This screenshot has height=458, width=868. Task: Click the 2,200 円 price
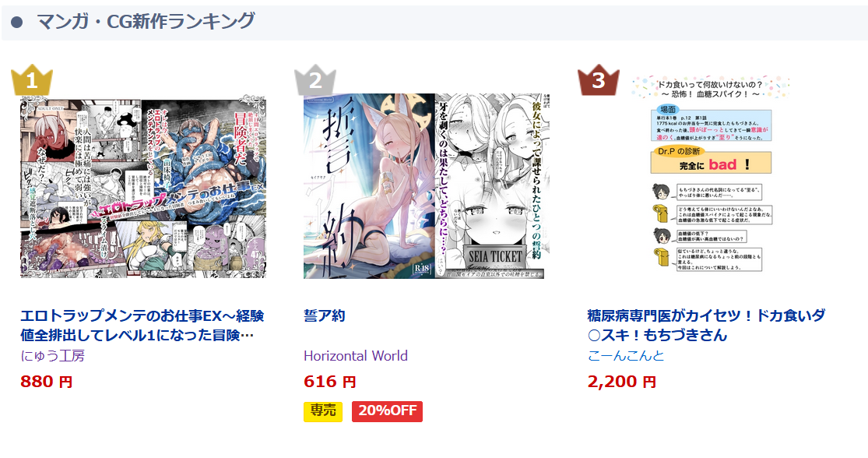coord(622,382)
